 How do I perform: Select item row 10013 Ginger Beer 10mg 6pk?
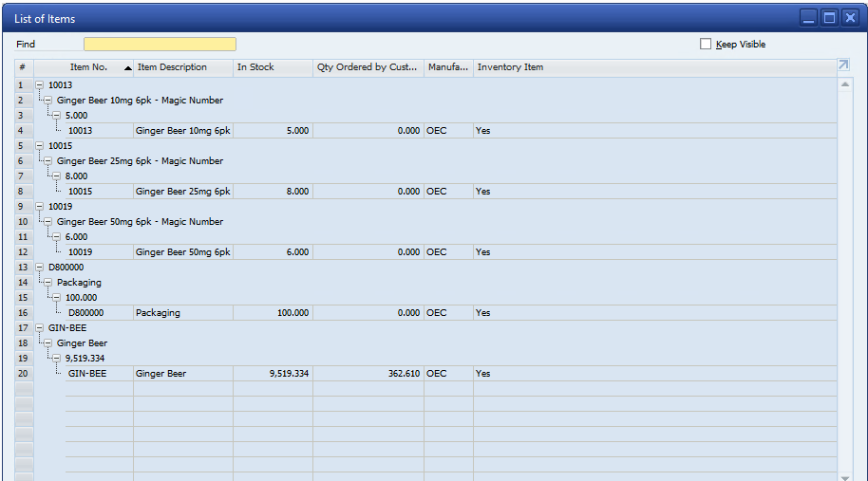point(451,131)
